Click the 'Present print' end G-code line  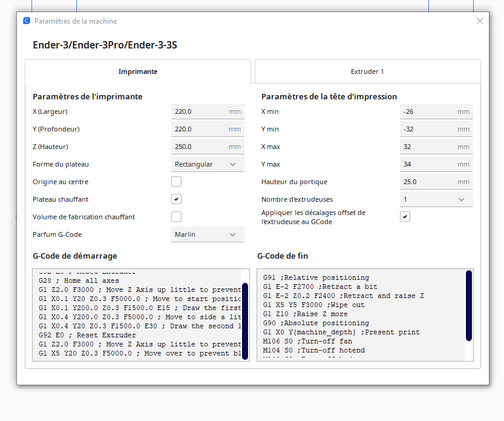click(341, 332)
